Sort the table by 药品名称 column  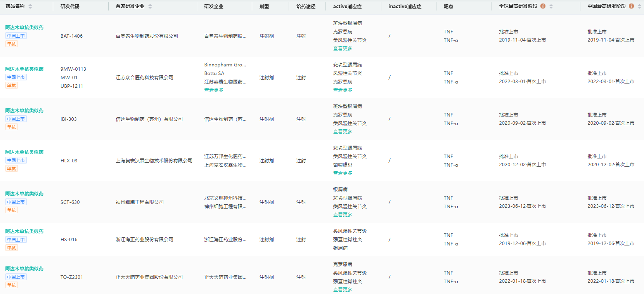coord(30,6)
